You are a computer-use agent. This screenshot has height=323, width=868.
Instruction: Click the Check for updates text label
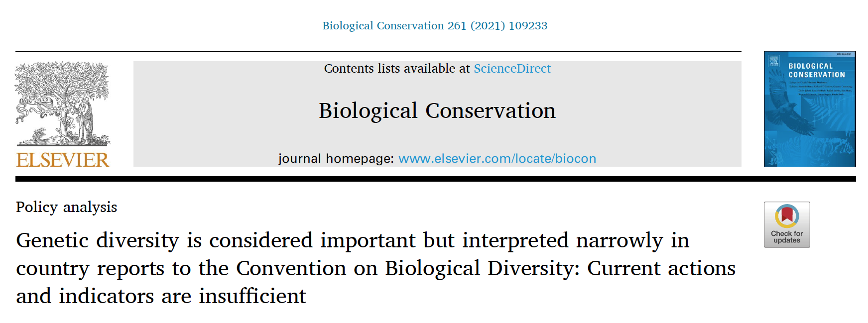click(x=787, y=237)
